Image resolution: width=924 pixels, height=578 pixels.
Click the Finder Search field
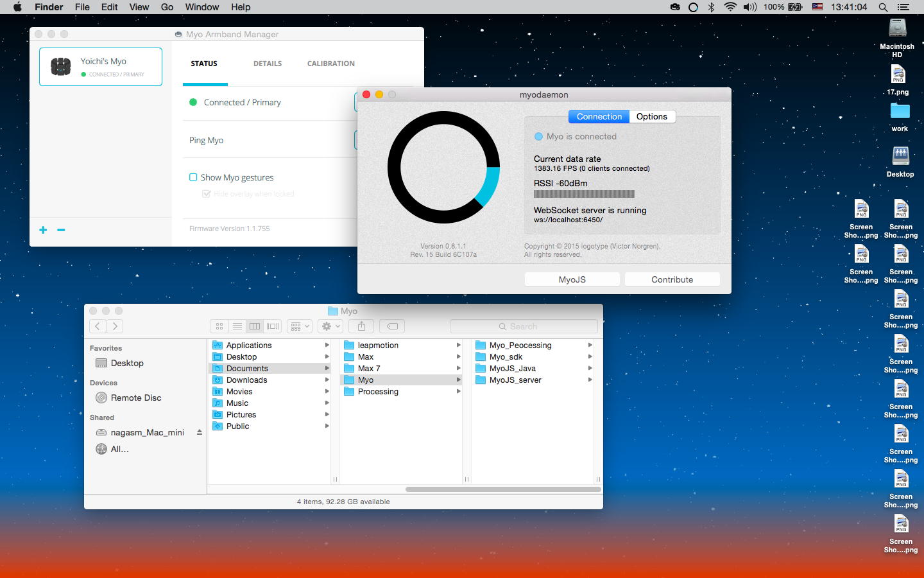click(x=524, y=326)
